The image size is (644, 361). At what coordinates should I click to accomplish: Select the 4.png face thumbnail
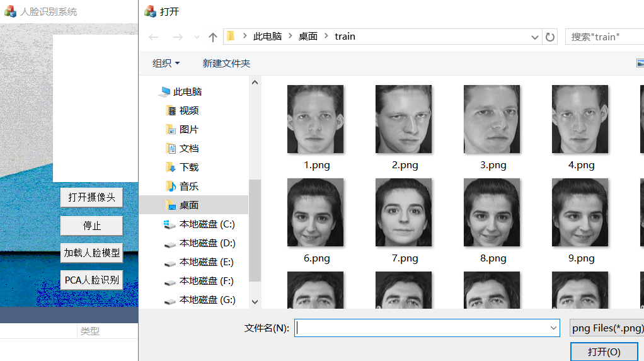tap(580, 119)
